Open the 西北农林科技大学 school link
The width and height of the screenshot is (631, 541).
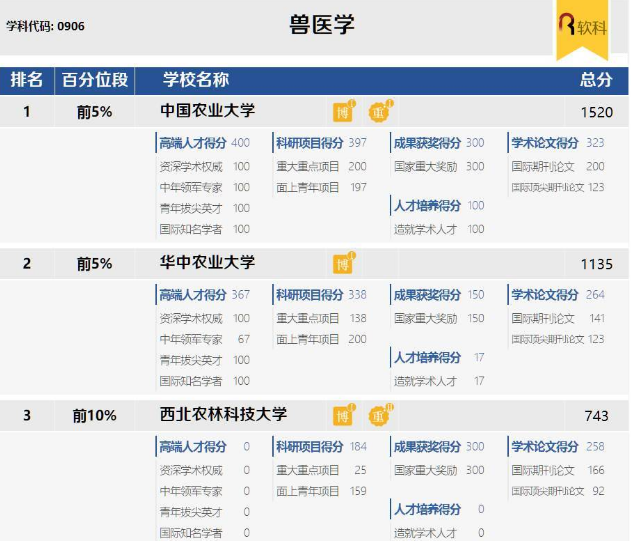coord(224,414)
